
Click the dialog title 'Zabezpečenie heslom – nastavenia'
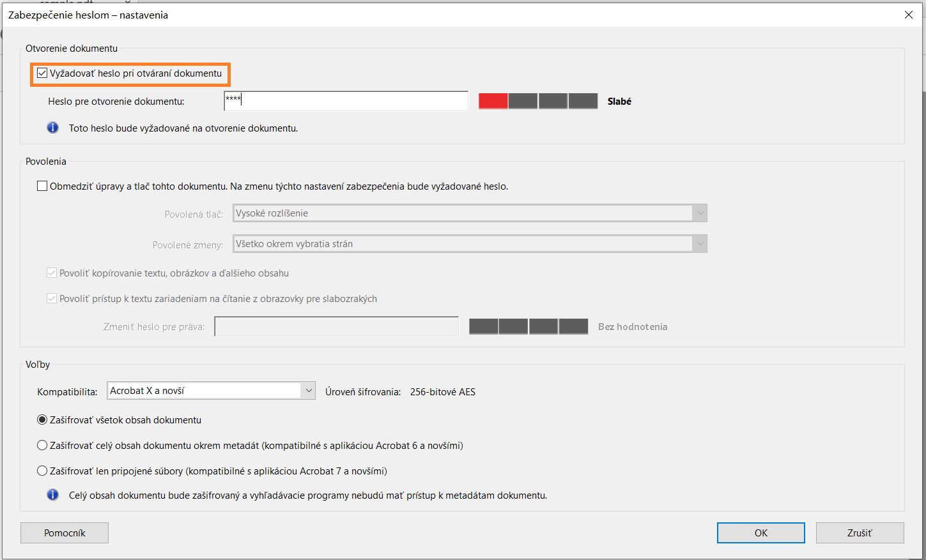click(x=88, y=15)
